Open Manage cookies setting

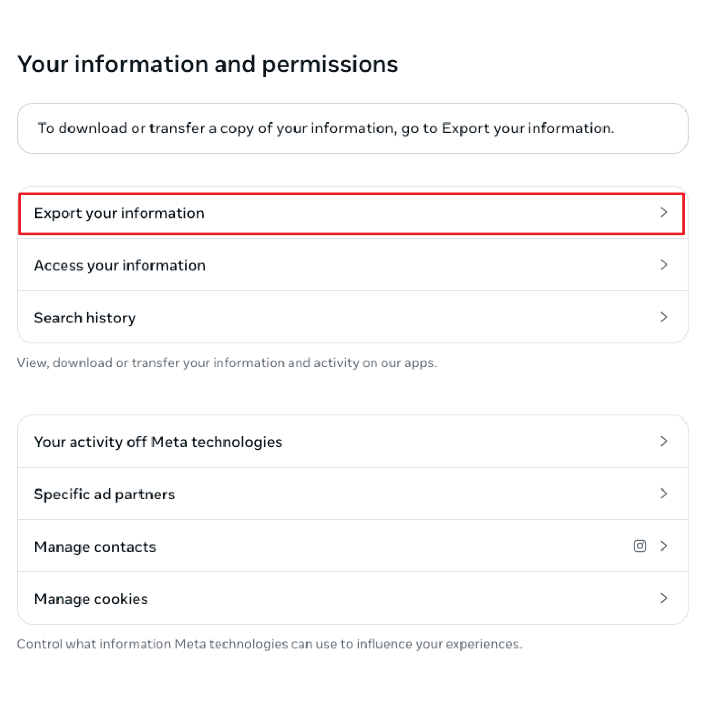(352, 598)
